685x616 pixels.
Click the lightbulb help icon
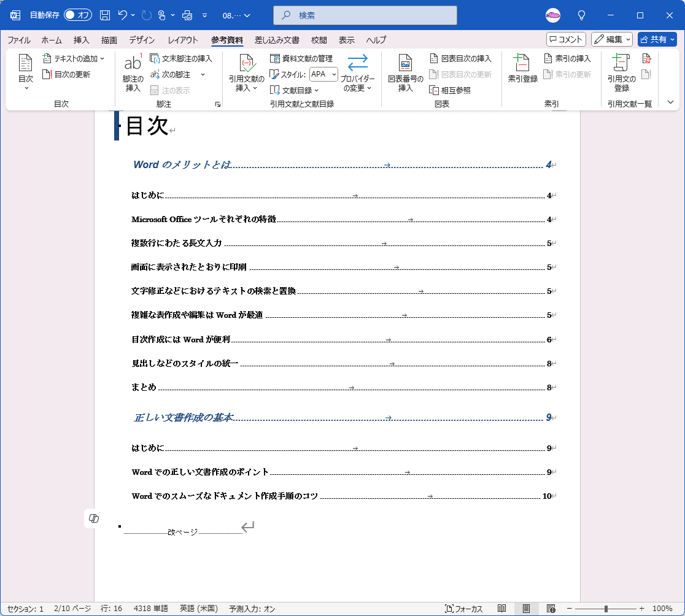tap(581, 15)
